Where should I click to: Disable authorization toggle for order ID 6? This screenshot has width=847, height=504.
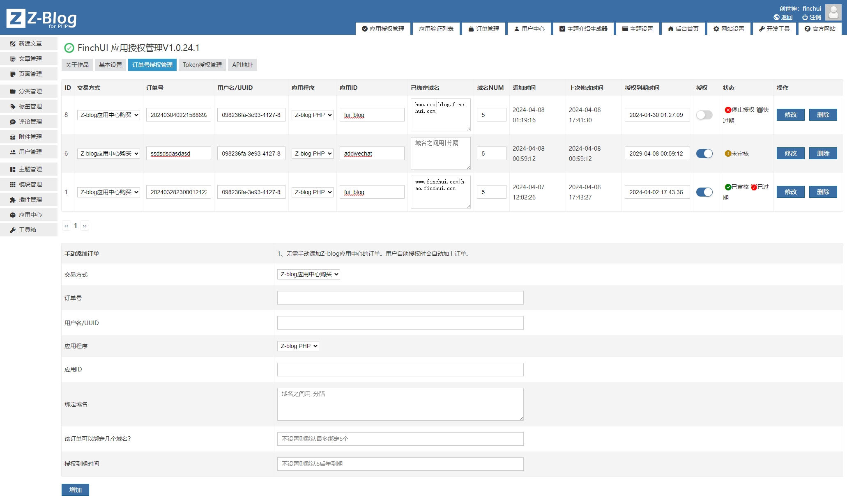(x=704, y=153)
